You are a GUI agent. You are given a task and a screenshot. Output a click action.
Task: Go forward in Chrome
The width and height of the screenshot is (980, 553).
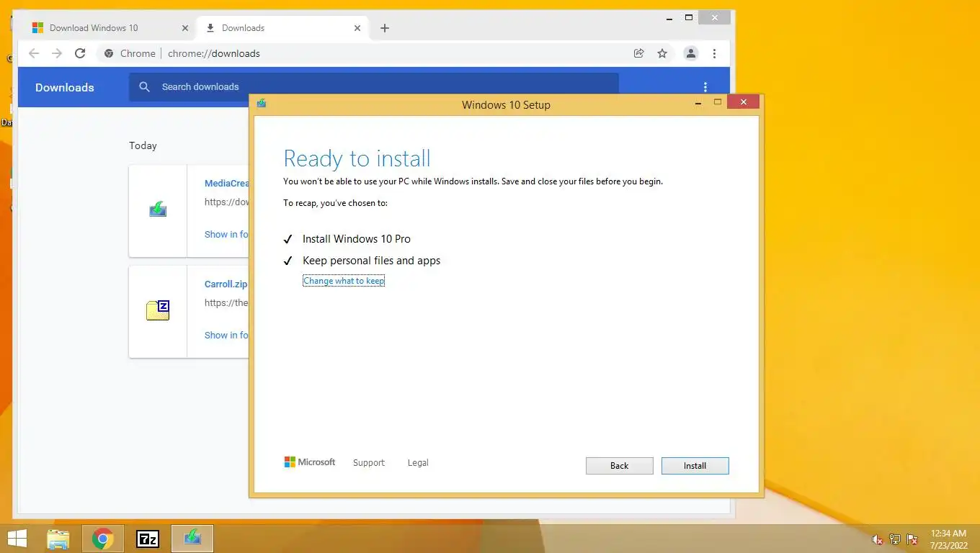click(x=57, y=53)
